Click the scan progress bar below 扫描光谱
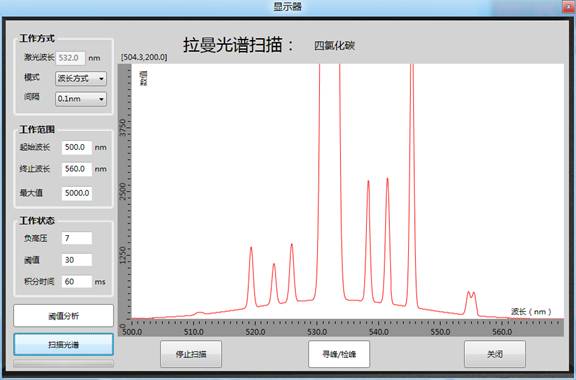The width and height of the screenshot is (576, 380). pos(64,363)
